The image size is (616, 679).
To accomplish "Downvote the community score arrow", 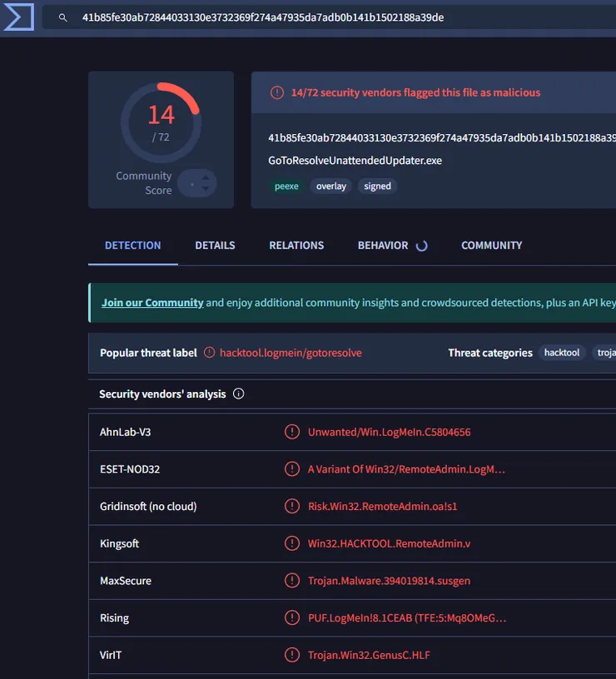I will 206,188.
